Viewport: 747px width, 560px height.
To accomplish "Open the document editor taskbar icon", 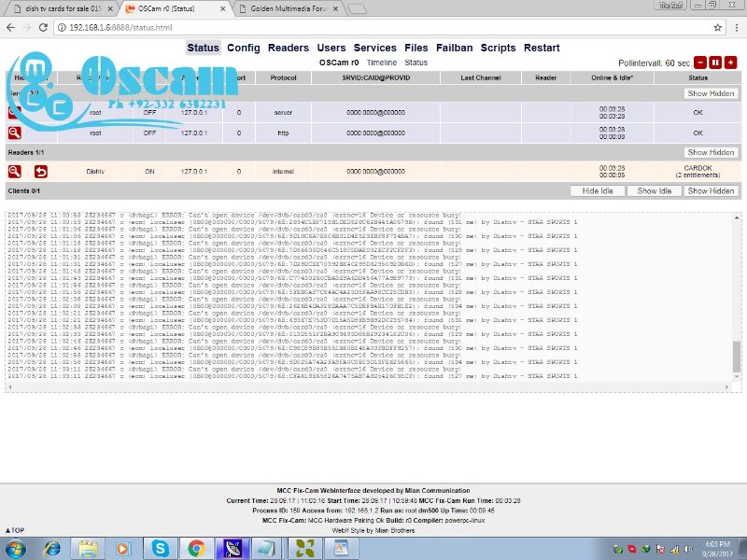I will pos(341,549).
